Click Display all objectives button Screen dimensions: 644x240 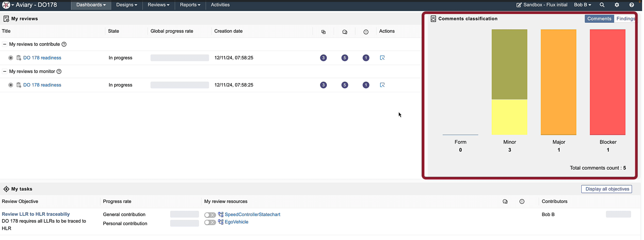(x=606, y=189)
